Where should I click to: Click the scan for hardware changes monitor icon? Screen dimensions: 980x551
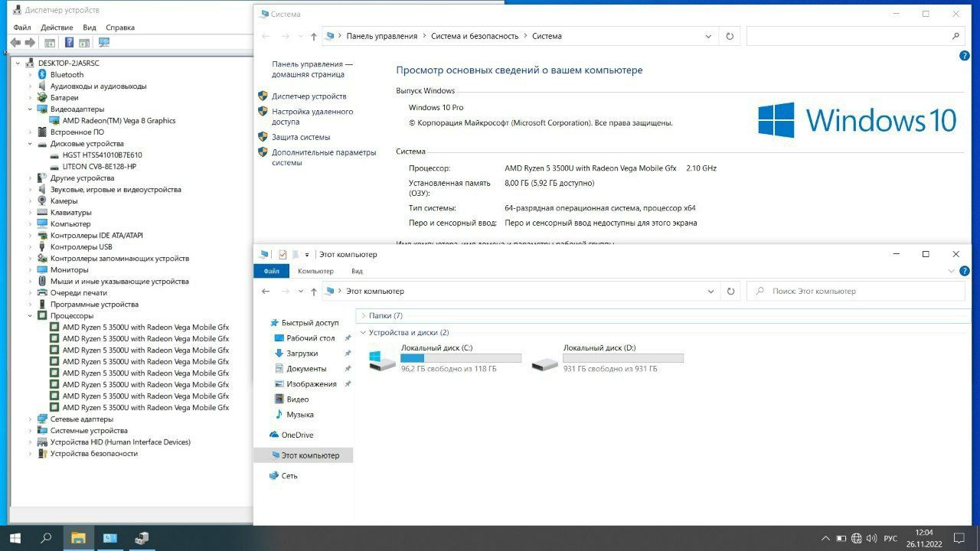(x=104, y=43)
